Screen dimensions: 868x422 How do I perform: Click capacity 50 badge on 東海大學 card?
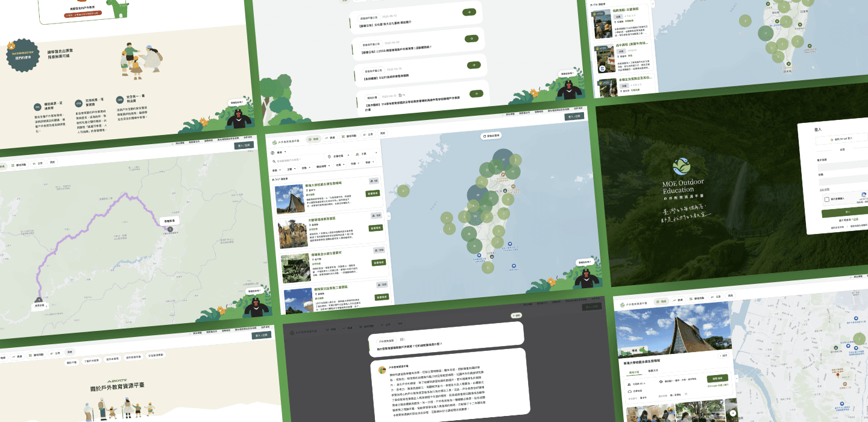(x=373, y=181)
